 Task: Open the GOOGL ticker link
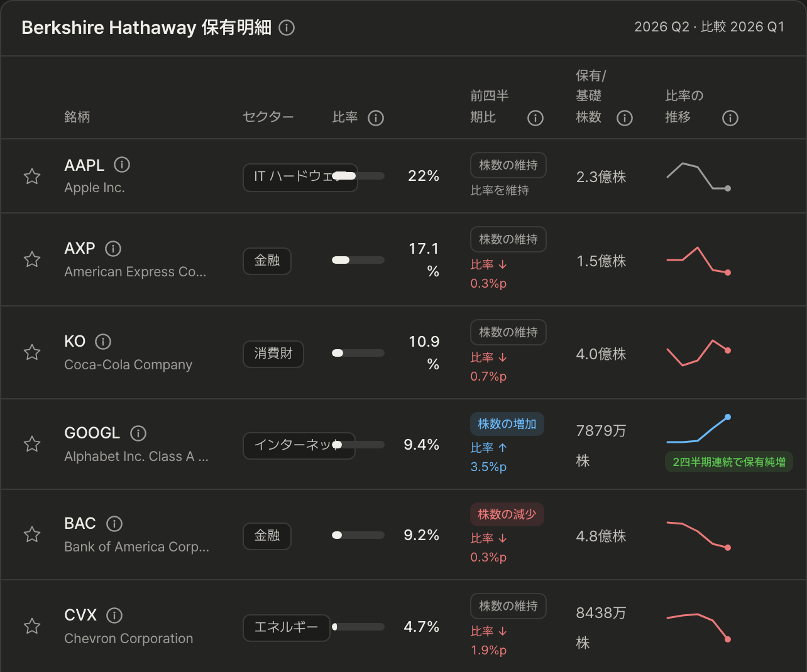[x=92, y=433]
